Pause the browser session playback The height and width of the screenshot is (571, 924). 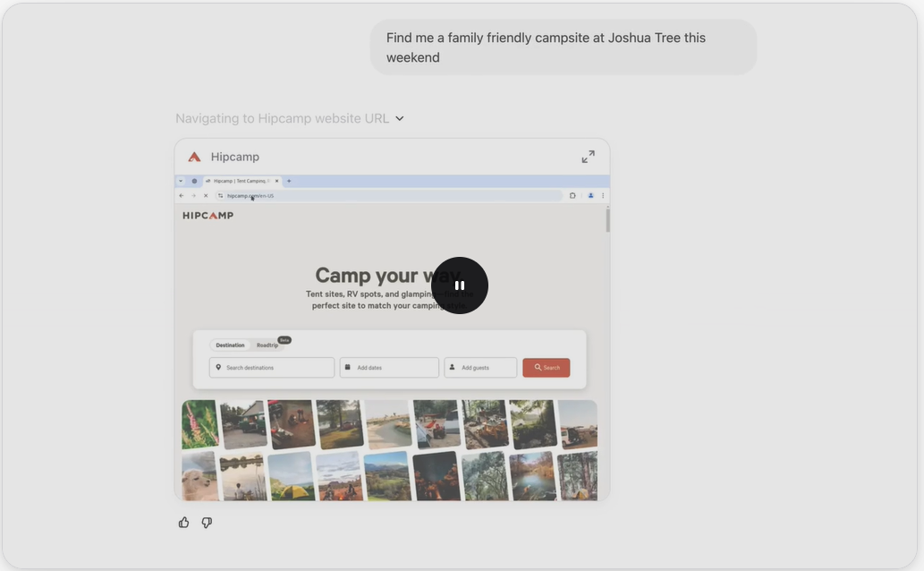[x=460, y=285]
